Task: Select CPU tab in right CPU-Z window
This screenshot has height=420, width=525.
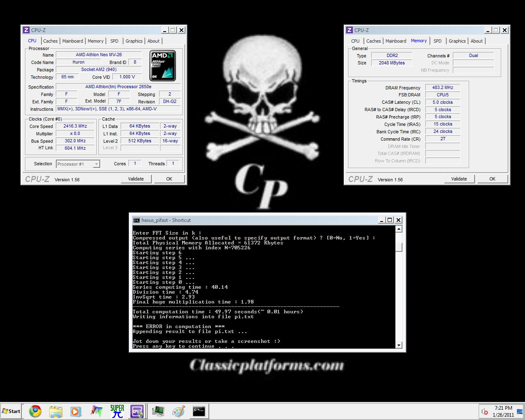Action: tap(355, 41)
